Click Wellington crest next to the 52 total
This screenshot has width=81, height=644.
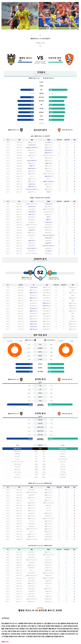point(30,273)
